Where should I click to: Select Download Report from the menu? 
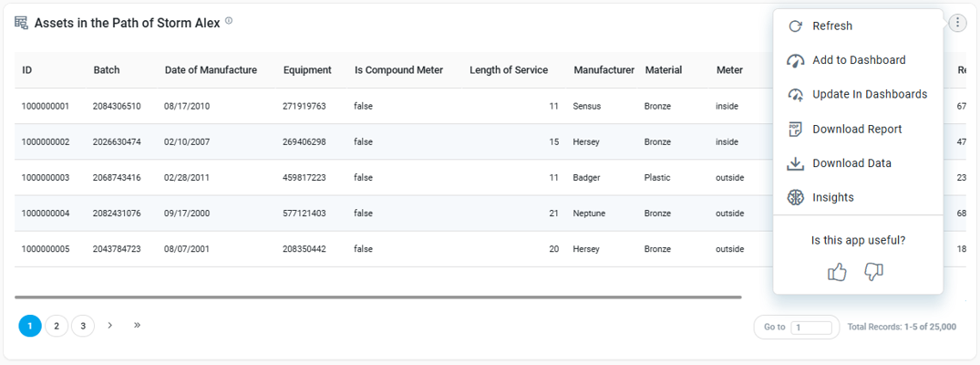pyautogui.click(x=858, y=129)
